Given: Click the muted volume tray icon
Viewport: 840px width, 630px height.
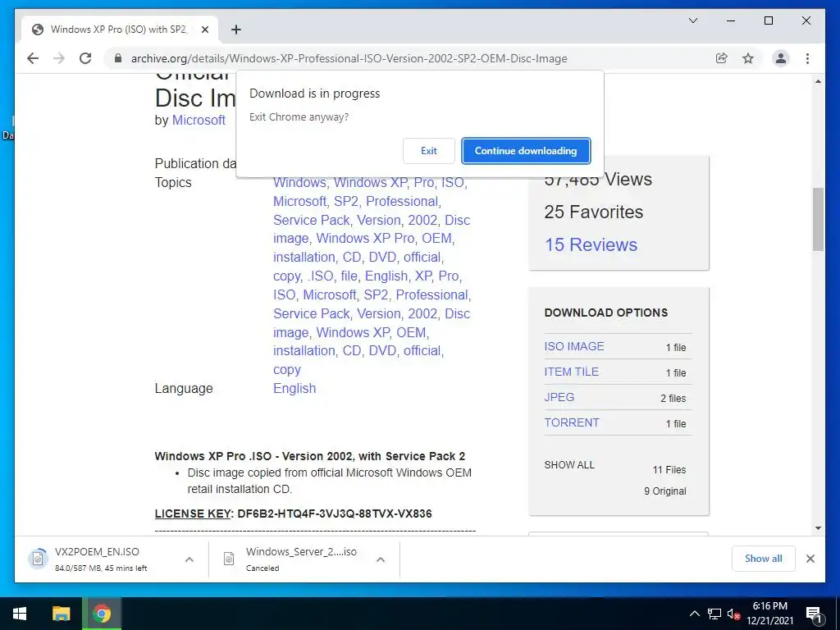Looking at the screenshot, I should click(733, 614).
